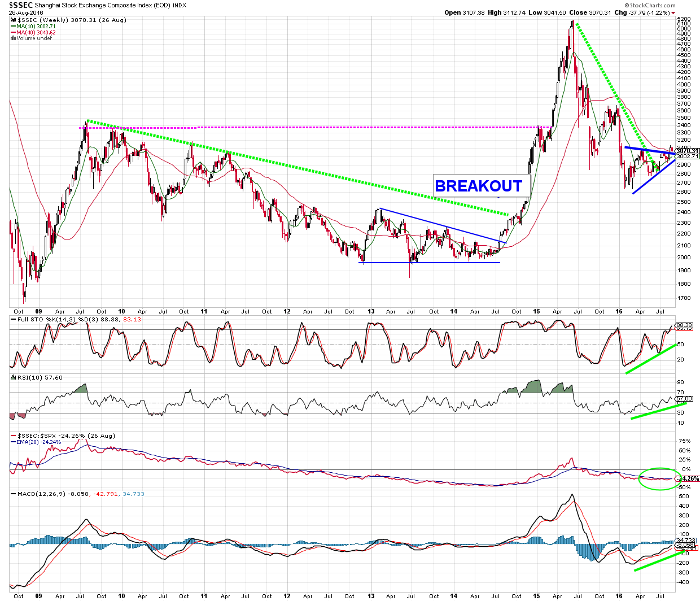Click the Open 3107.38 value
Viewport: 700px width, 601px height.
(x=465, y=12)
